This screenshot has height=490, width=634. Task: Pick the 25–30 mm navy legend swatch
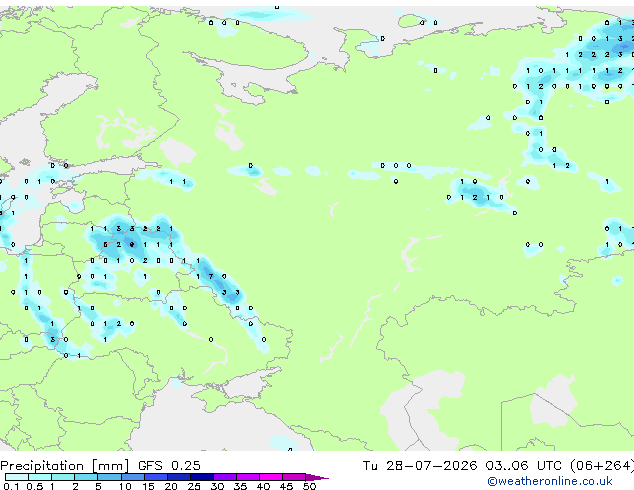pyautogui.click(x=202, y=477)
